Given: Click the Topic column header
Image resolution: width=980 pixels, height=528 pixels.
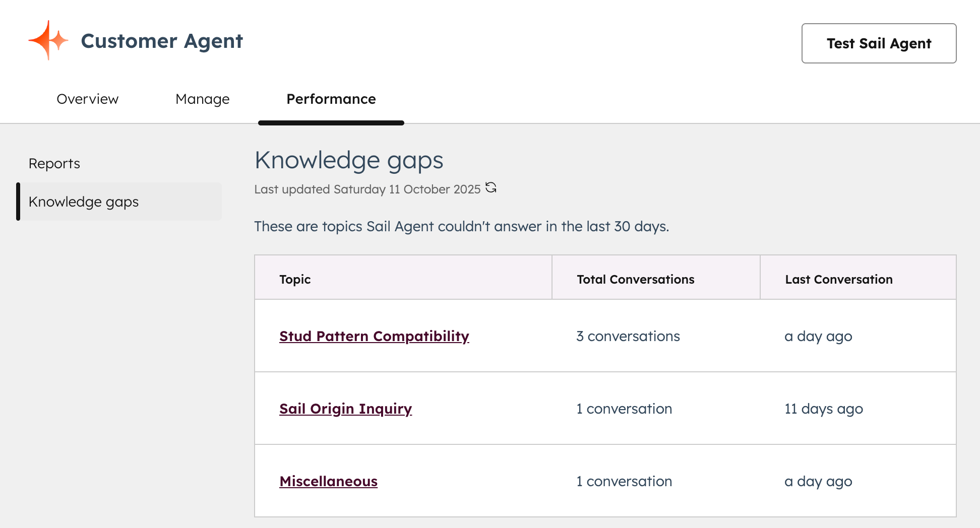Looking at the screenshot, I should (x=295, y=279).
